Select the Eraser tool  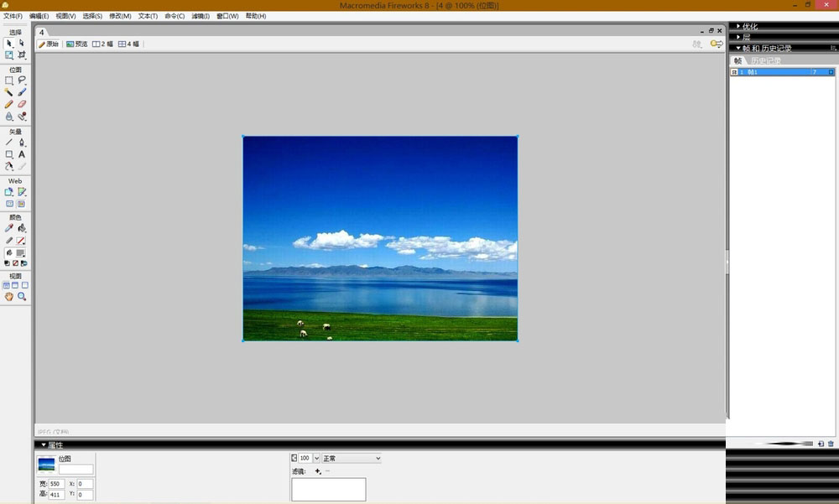click(x=22, y=104)
